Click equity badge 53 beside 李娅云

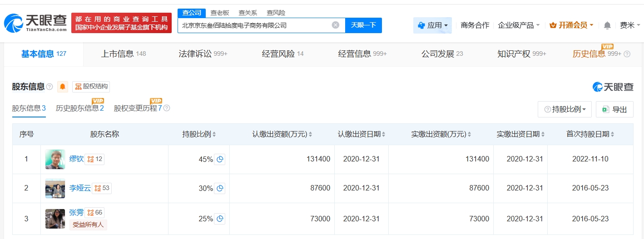102,188
